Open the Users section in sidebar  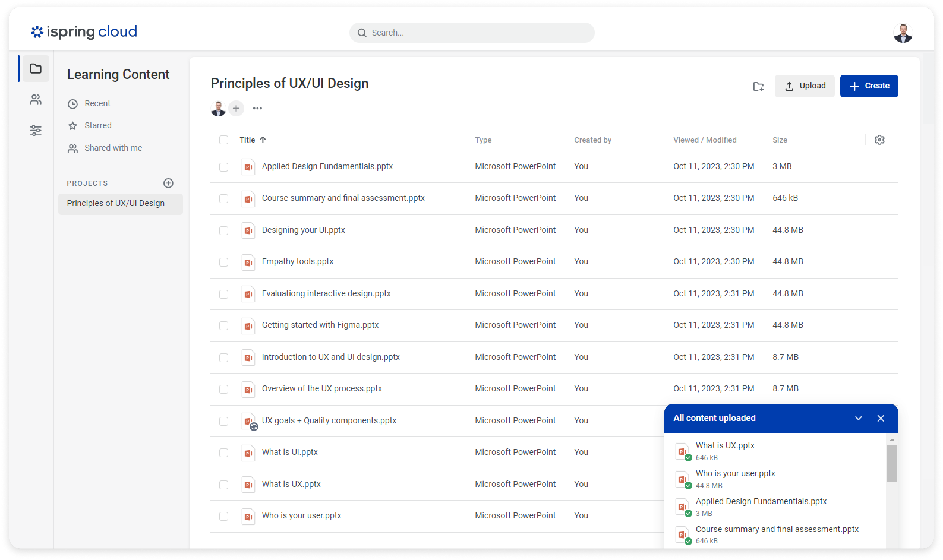36,100
